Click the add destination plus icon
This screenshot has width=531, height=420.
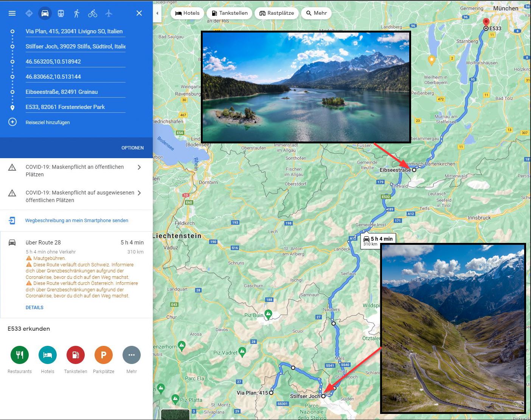tap(12, 122)
